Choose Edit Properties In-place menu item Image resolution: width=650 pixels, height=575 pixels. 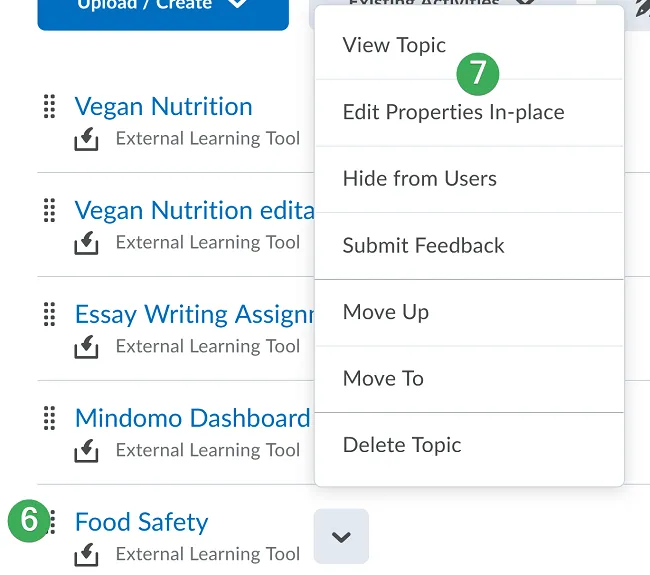click(453, 112)
